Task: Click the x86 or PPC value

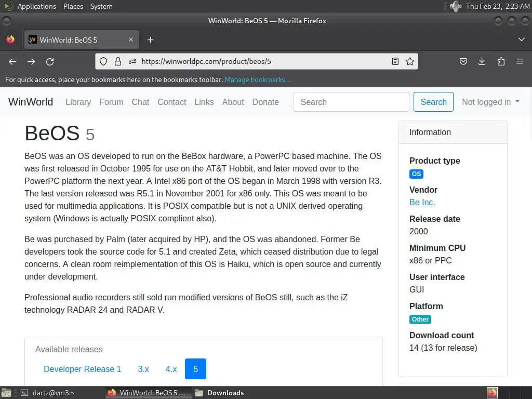Action: tap(431, 261)
